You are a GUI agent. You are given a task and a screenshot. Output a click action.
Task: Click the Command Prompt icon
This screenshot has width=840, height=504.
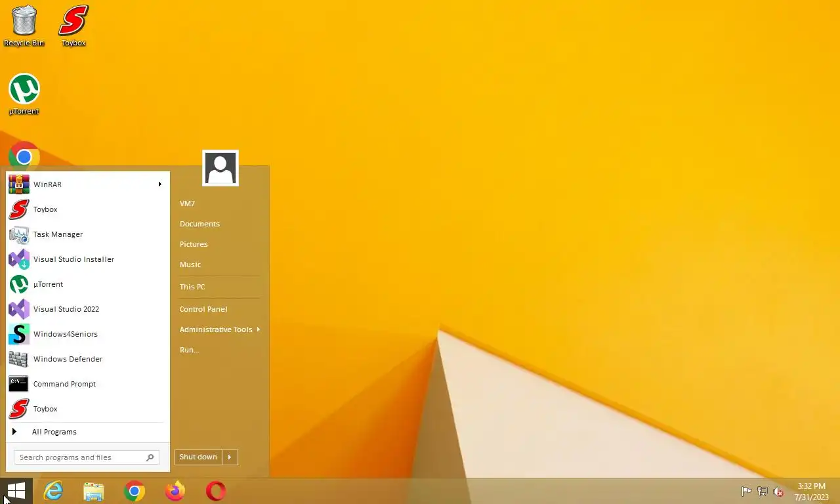18,384
